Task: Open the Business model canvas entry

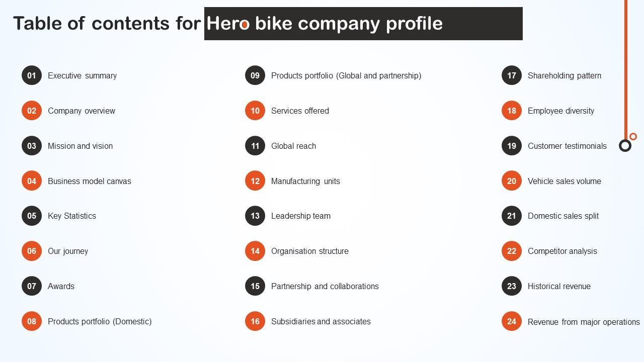Action: click(x=89, y=181)
